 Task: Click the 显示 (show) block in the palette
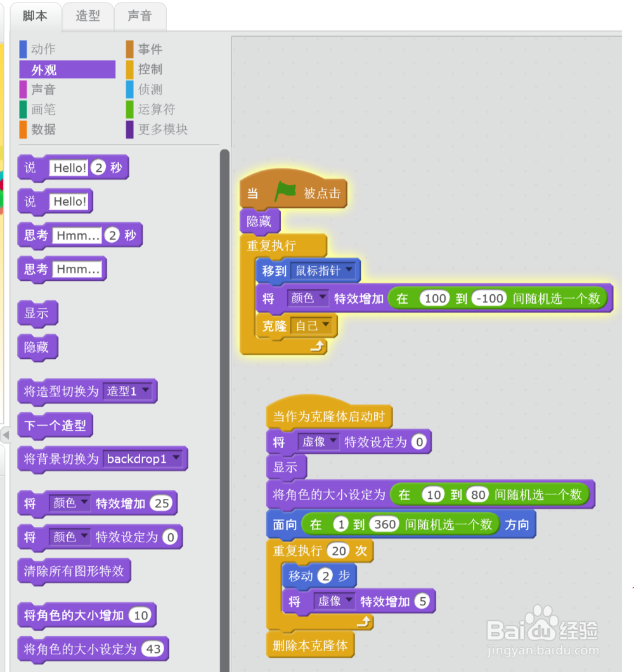pyautogui.click(x=37, y=313)
